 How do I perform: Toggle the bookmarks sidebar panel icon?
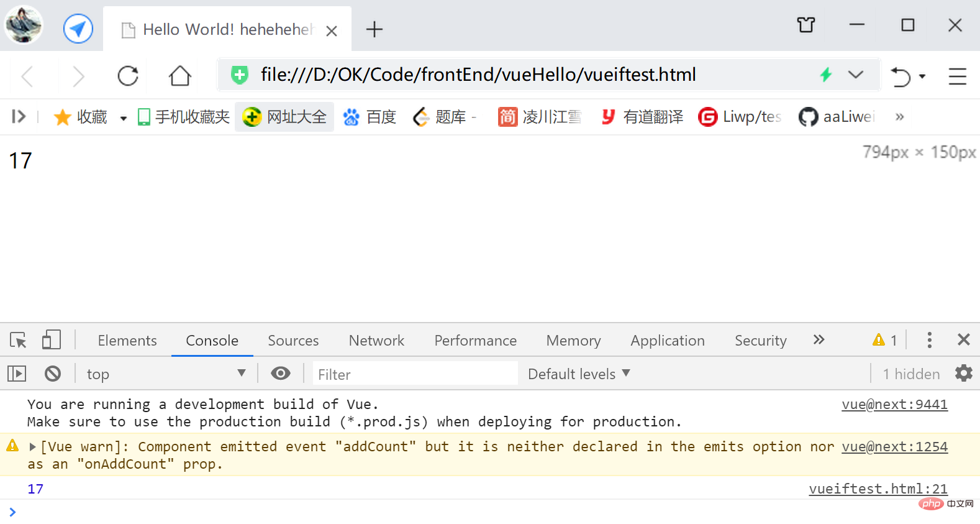(x=19, y=116)
